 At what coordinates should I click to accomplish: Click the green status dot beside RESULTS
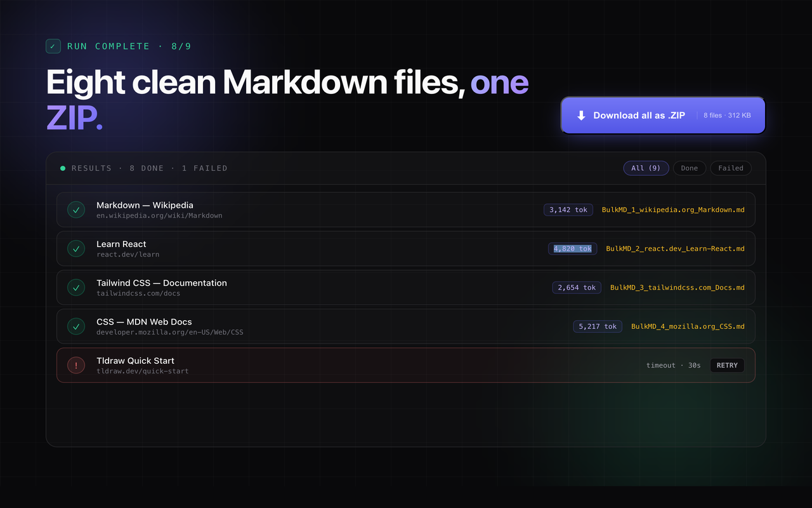tap(63, 168)
